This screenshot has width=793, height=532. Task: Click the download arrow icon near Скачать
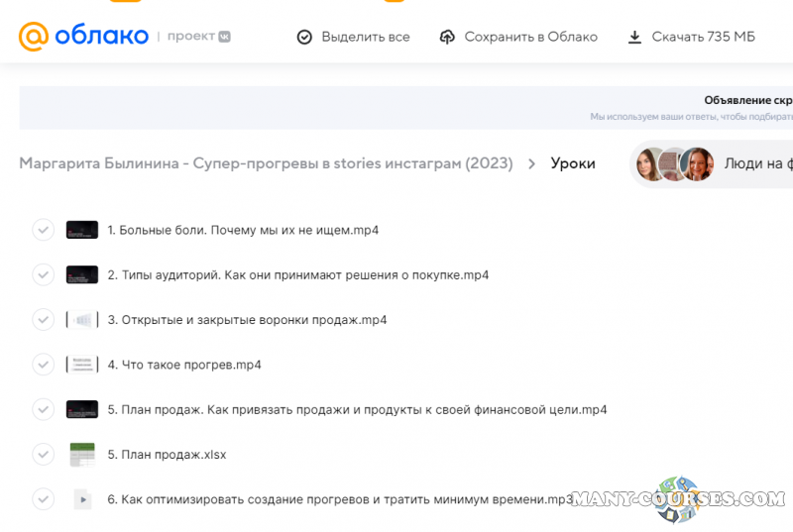coord(634,37)
